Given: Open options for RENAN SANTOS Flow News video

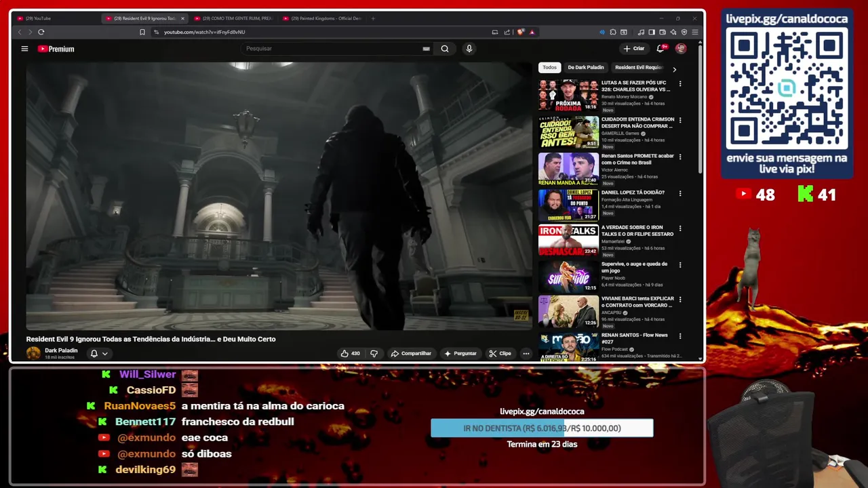Looking at the screenshot, I should (x=680, y=336).
